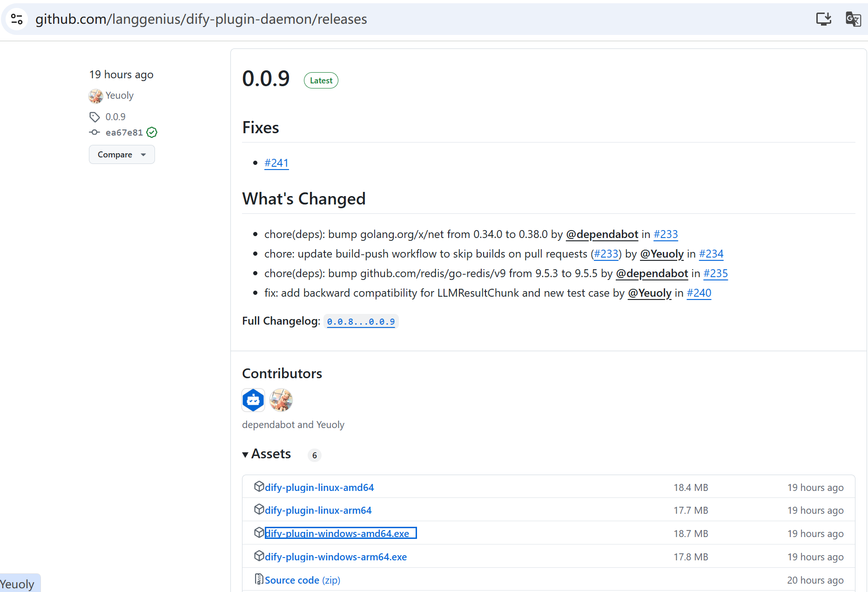Click the commit icon before ea67e81
Screen dimensions: 868x592
click(x=94, y=132)
